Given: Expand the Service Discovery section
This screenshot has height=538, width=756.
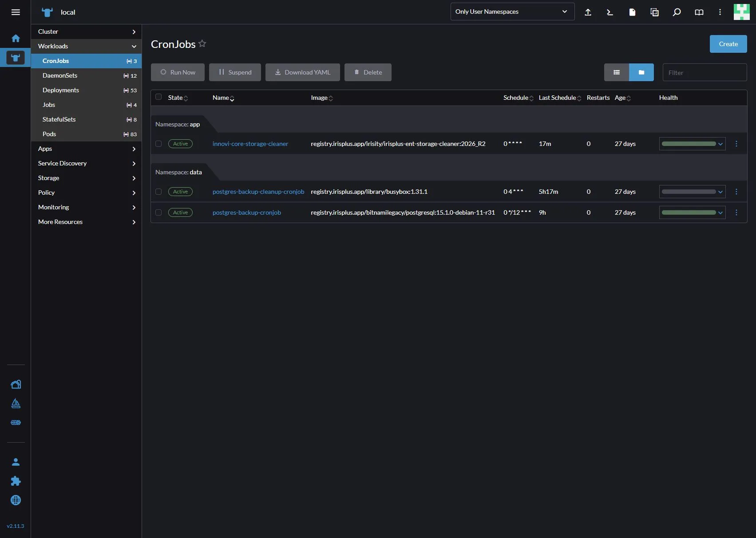Looking at the screenshot, I should (x=86, y=163).
